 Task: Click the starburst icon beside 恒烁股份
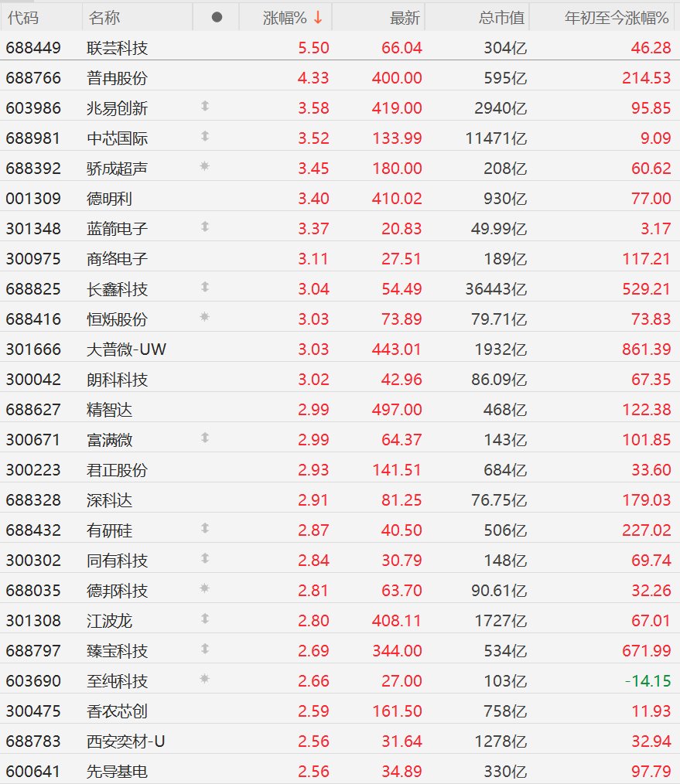[x=205, y=316]
